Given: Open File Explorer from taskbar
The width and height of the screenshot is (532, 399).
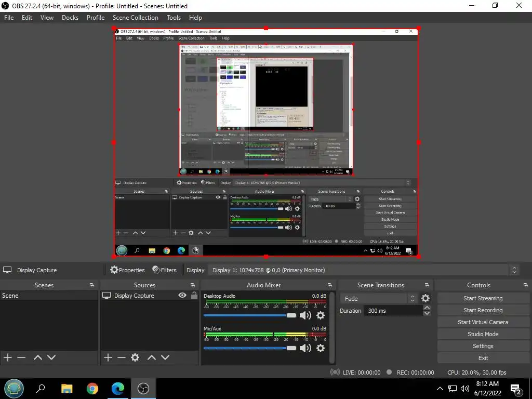Looking at the screenshot, I should (x=66, y=389).
